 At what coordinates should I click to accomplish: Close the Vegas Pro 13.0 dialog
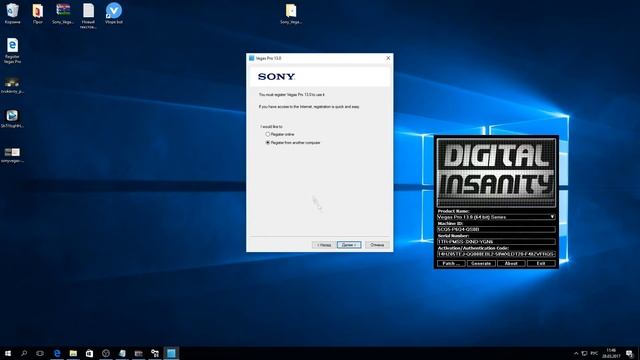tap(388, 58)
